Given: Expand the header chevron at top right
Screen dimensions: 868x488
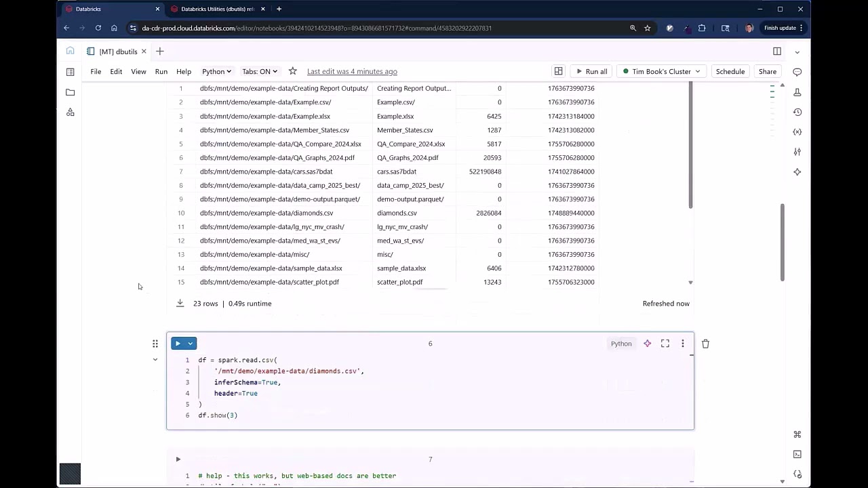Looking at the screenshot, I should 797,52.
